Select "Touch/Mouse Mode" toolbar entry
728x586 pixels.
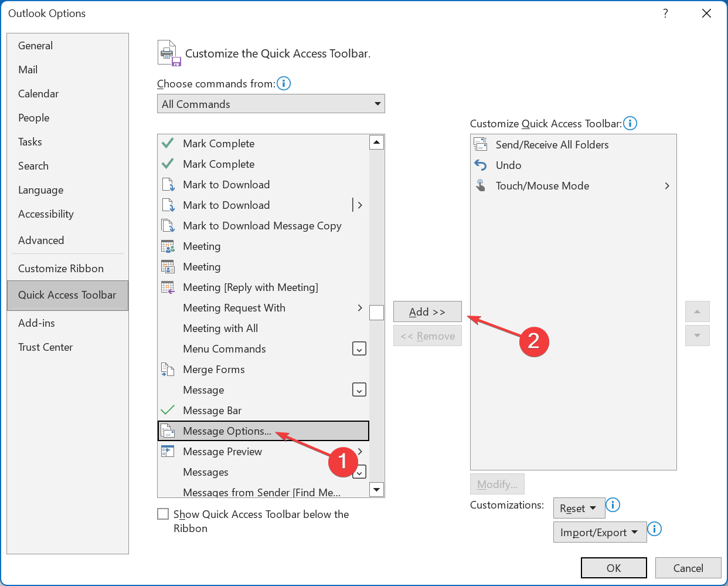point(573,185)
